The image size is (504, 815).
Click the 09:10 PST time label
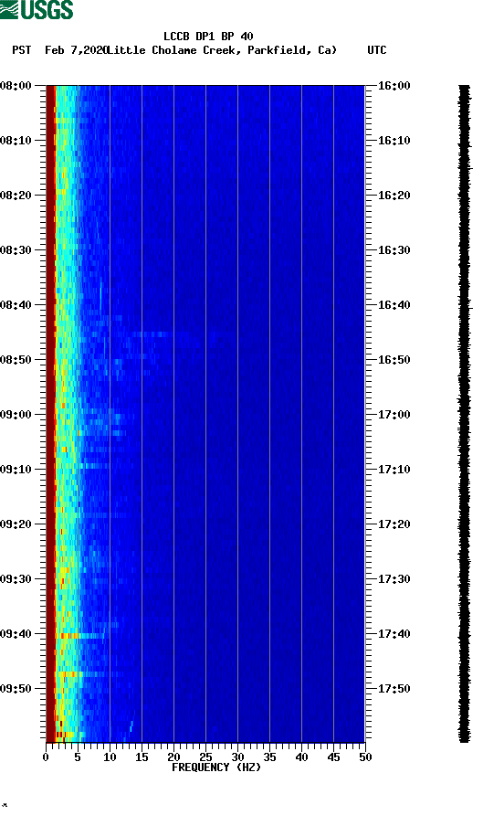[16, 470]
